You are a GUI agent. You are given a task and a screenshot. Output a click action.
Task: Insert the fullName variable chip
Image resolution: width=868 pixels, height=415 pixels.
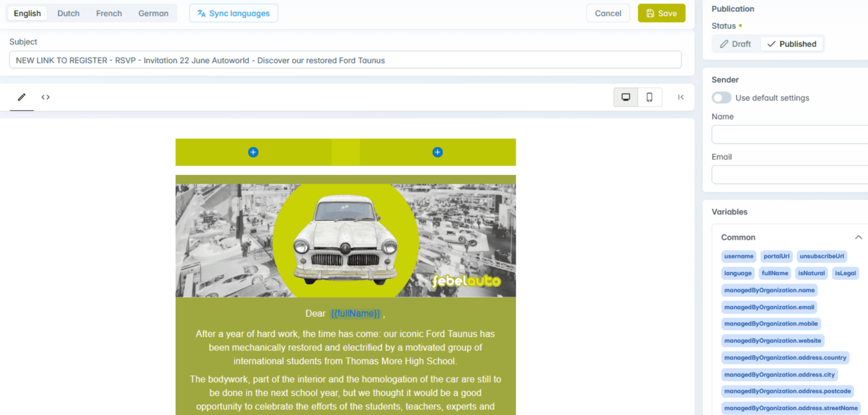point(774,273)
